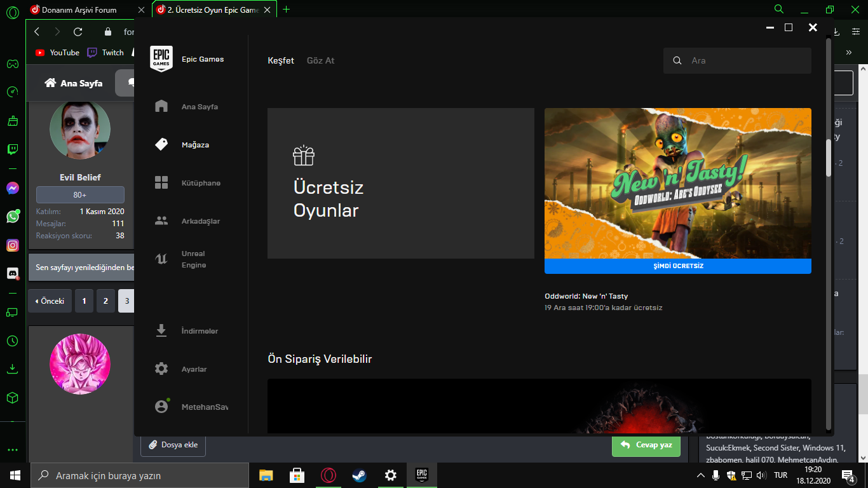Open the Mağaza store section
Viewport: 868px width, 488px height.
pyautogui.click(x=182, y=144)
